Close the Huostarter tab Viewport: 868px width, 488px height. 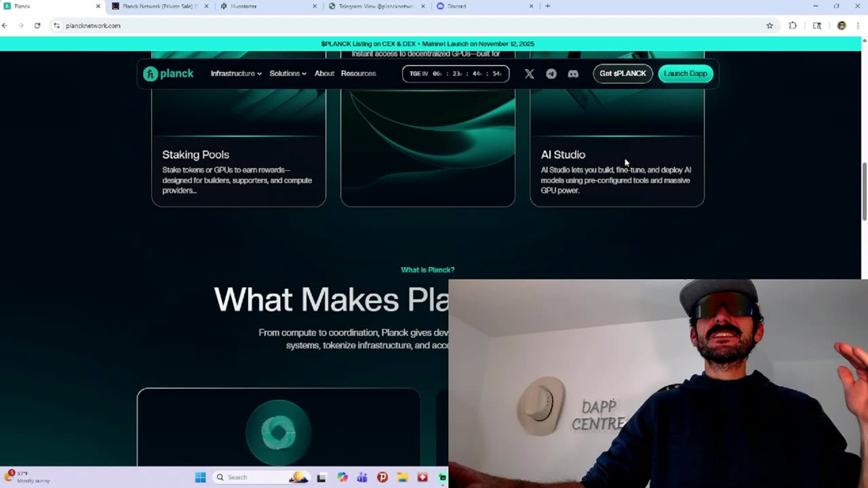coord(315,6)
